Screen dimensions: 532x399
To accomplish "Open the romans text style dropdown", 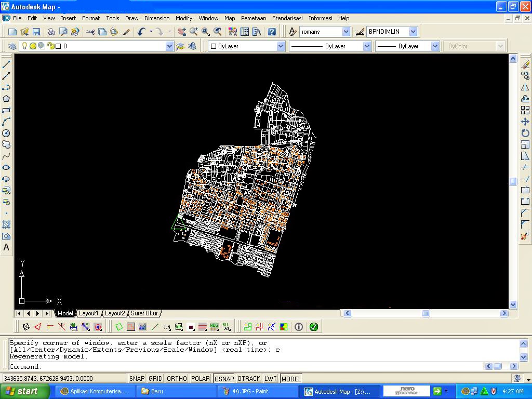I will tap(346, 32).
